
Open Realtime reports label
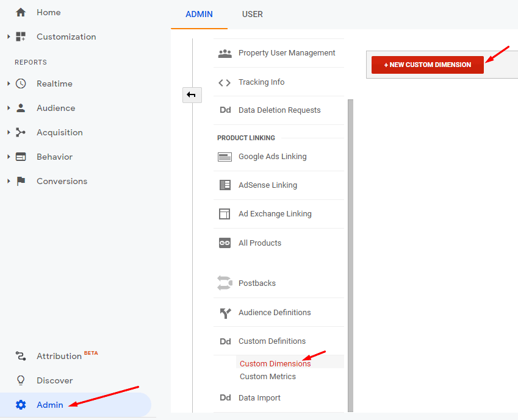[54, 84]
